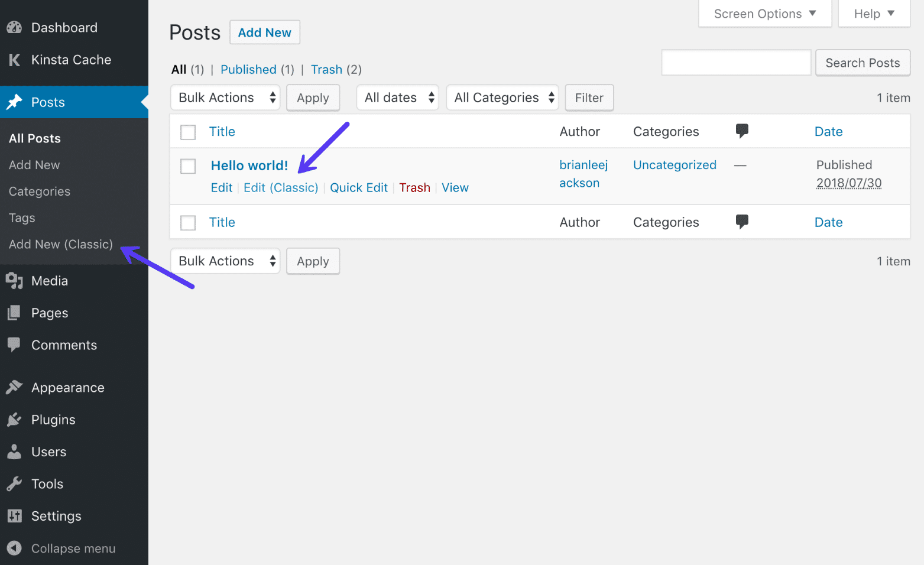Toggle select-all checkbox in table footer
This screenshot has width=924, height=565.
pos(188,223)
